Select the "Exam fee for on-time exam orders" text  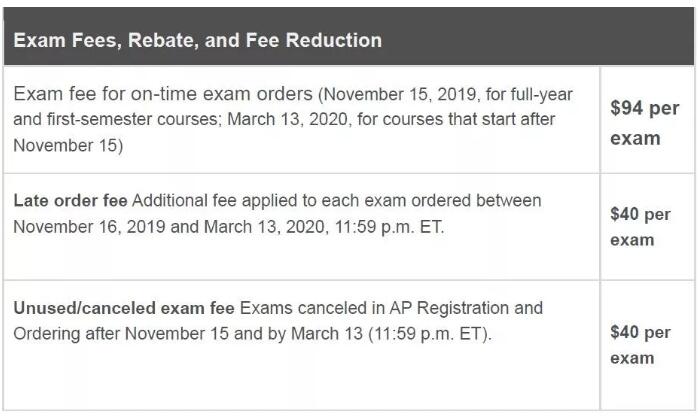pos(163,94)
